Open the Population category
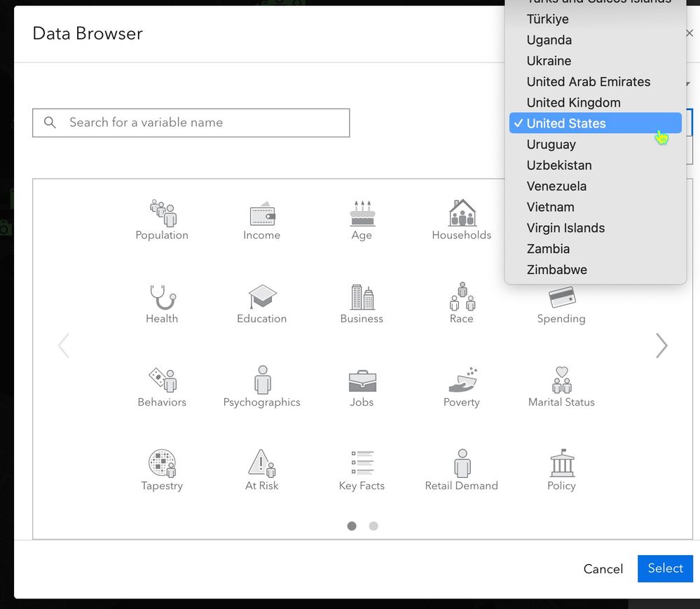The width and height of the screenshot is (700, 609). [162, 220]
